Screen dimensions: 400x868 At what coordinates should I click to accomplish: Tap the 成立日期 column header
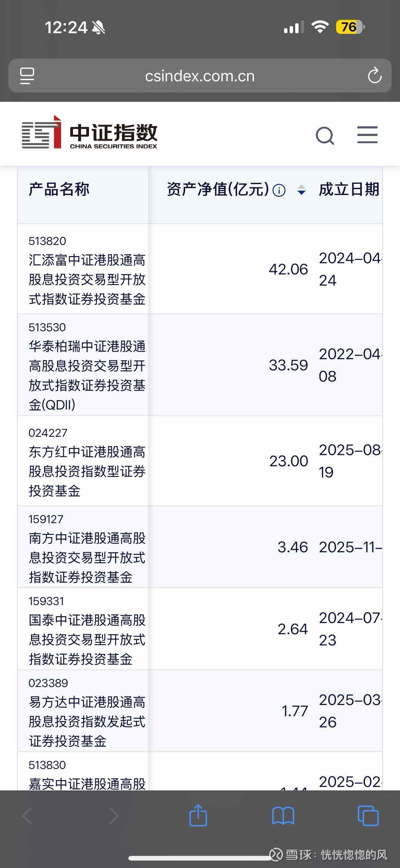pos(349,189)
